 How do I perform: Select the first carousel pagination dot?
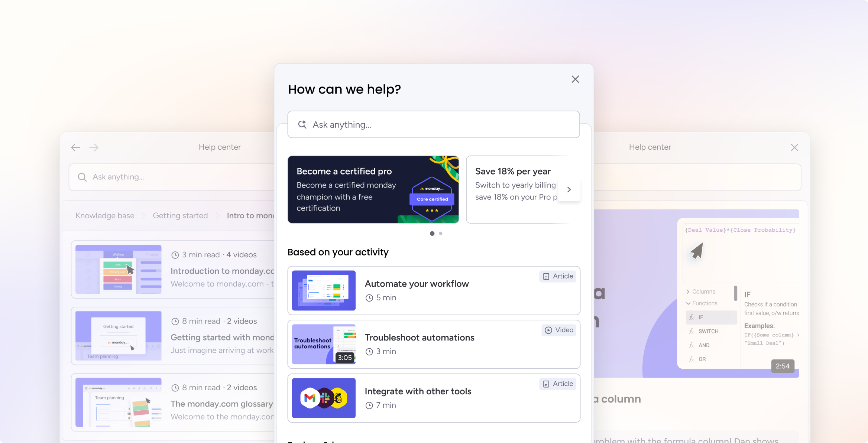click(432, 234)
